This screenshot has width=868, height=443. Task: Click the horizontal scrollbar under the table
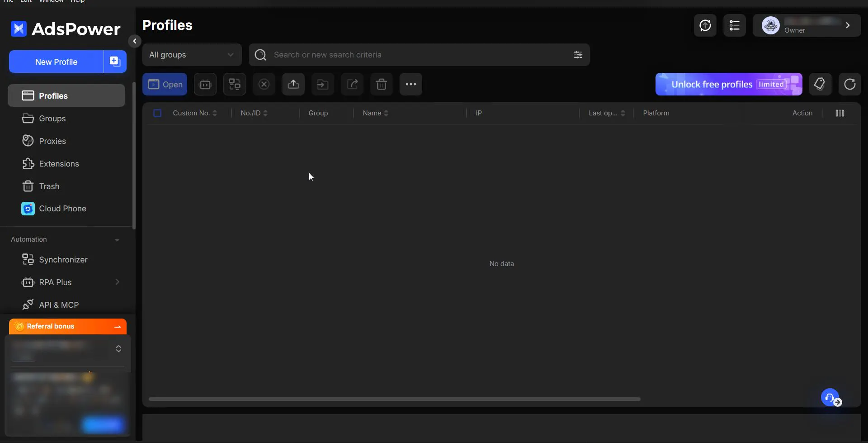click(x=394, y=399)
